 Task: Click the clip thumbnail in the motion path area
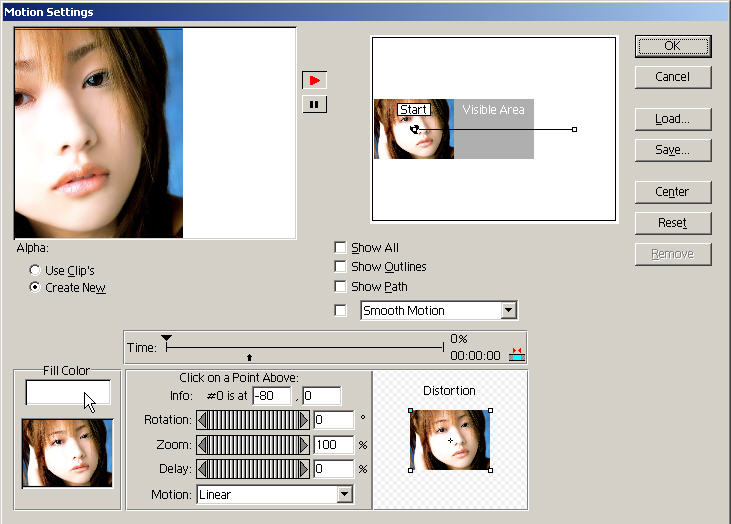coord(414,129)
